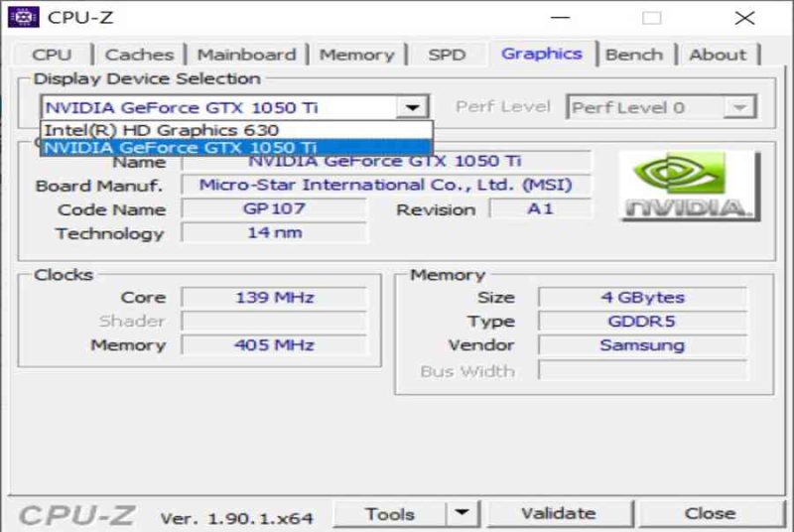Pick NVIDIA GeForce GTX 1050 Ti list option

(x=236, y=147)
